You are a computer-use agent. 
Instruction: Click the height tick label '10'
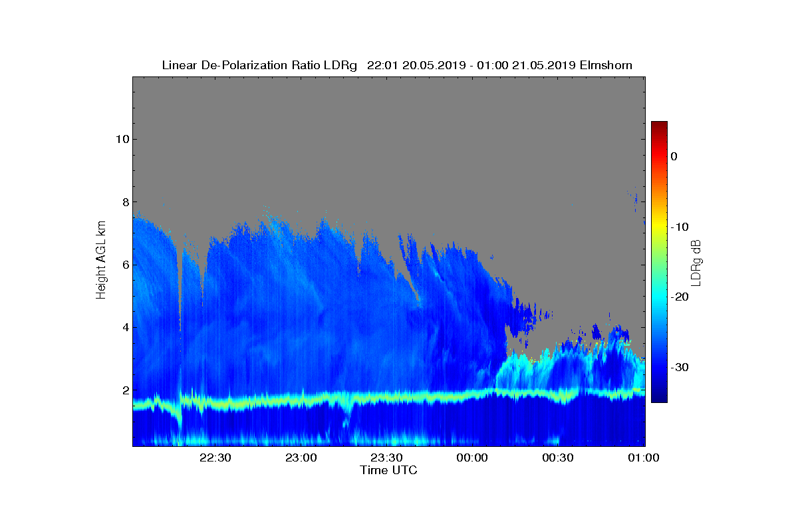121,139
